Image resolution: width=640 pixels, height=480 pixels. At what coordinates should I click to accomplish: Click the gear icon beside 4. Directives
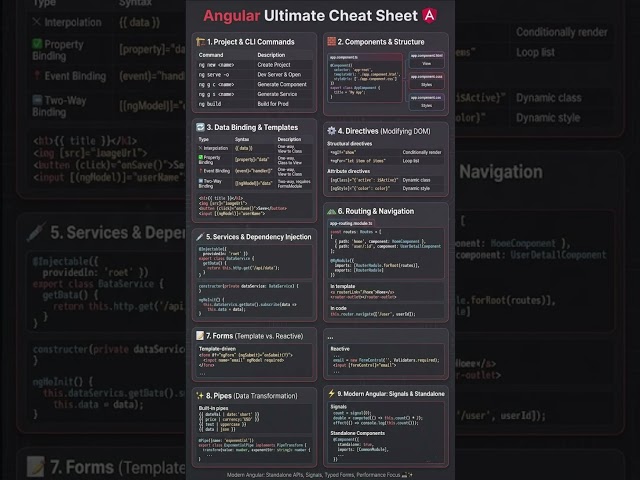pos(331,131)
